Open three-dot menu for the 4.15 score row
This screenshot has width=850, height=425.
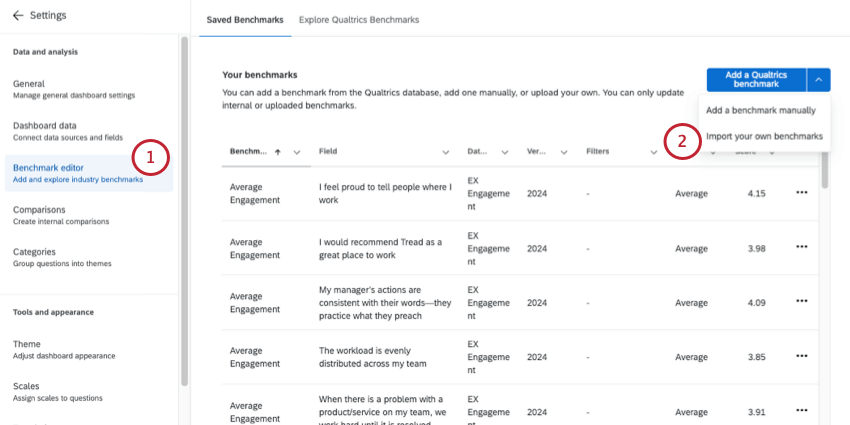point(801,193)
